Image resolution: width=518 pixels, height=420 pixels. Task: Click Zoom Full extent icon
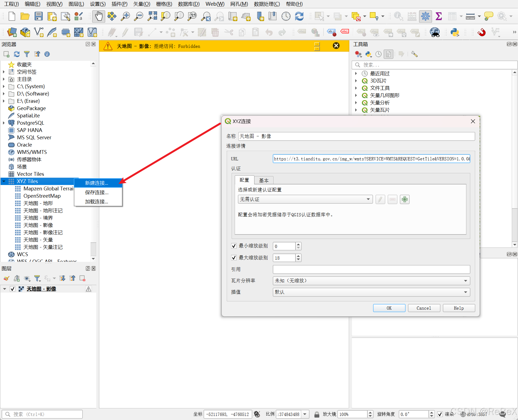pos(152,16)
